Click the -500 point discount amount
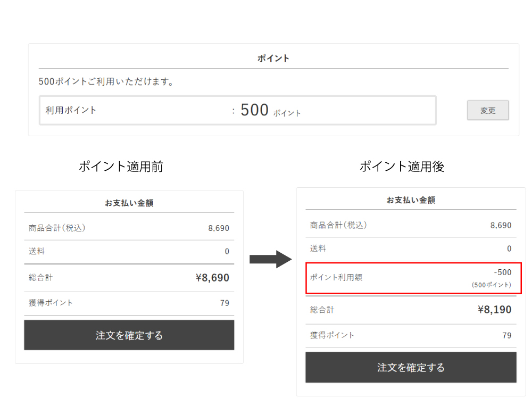The width and height of the screenshot is (532, 406). tap(502, 272)
